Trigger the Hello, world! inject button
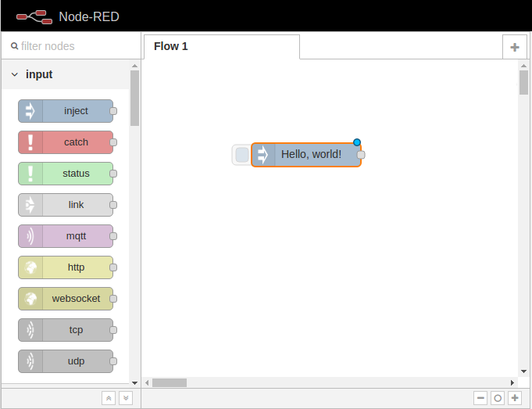 [x=242, y=155]
